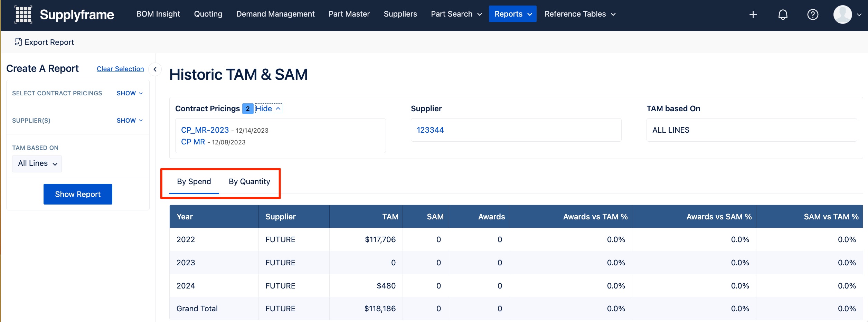
Task: Open the Quoting menu item
Action: [208, 14]
